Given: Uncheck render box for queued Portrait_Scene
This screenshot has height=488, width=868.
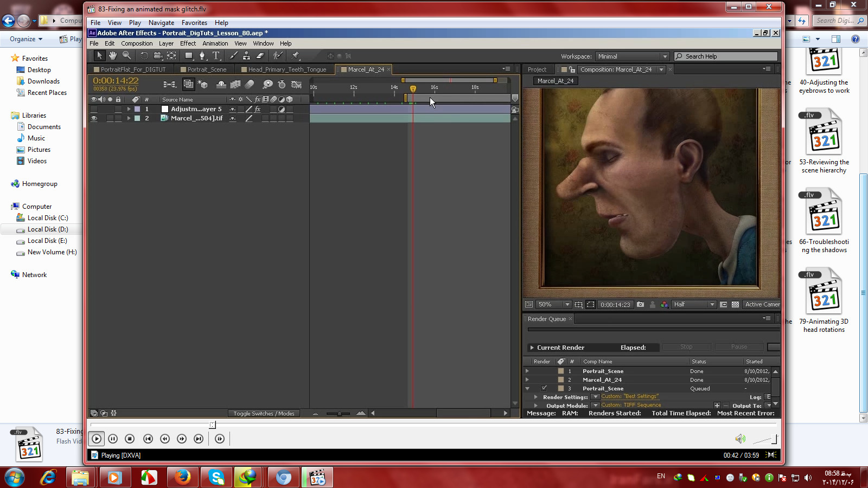Looking at the screenshot, I should [544, 388].
